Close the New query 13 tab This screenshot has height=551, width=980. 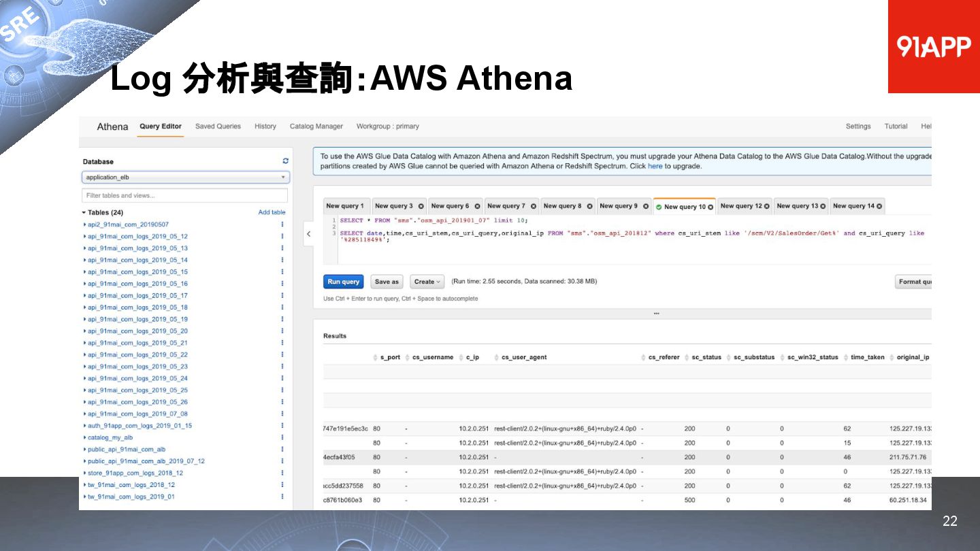tap(823, 206)
